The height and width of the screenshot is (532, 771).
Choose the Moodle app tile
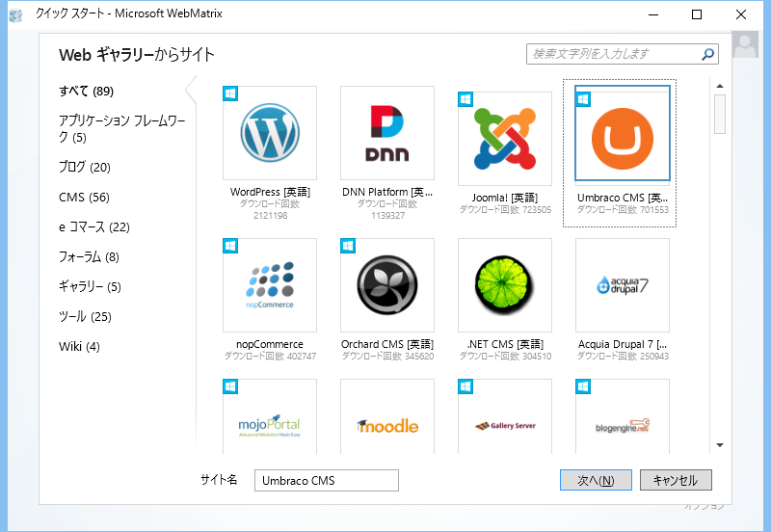[387, 416]
